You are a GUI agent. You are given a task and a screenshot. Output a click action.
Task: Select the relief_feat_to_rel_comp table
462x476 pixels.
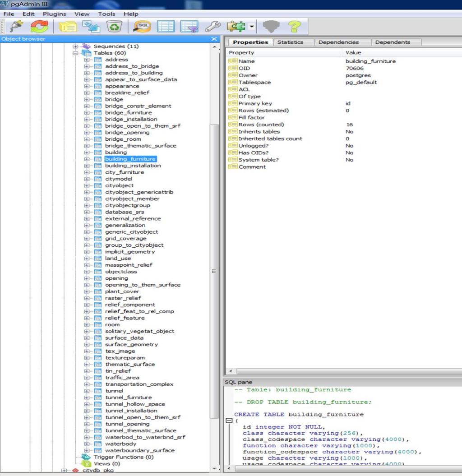point(139,311)
